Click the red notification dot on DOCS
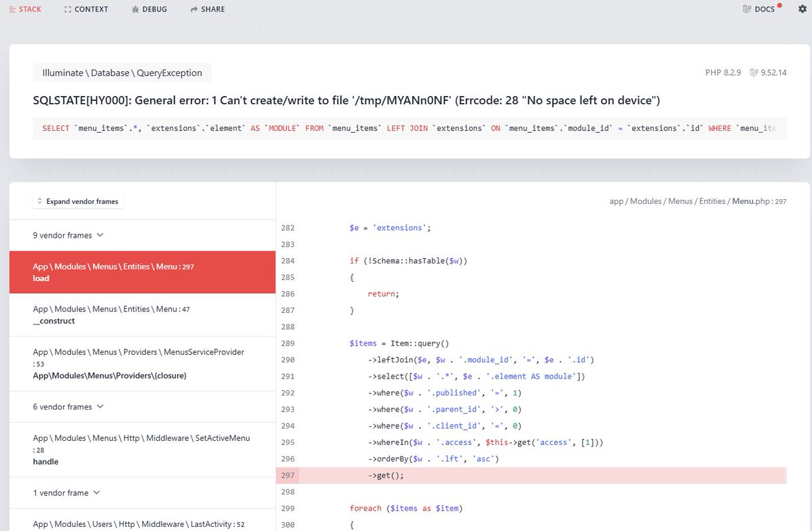 click(x=780, y=5)
